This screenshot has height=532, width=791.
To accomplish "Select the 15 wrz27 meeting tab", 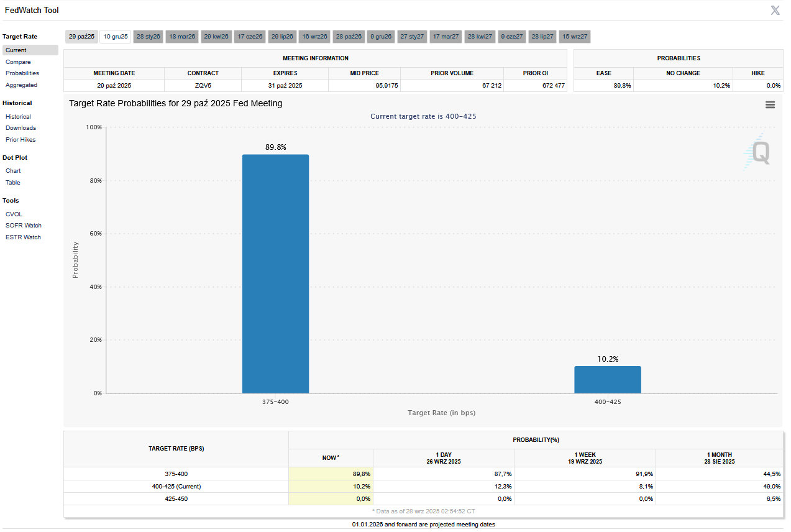I will click(x=575, y=37).
